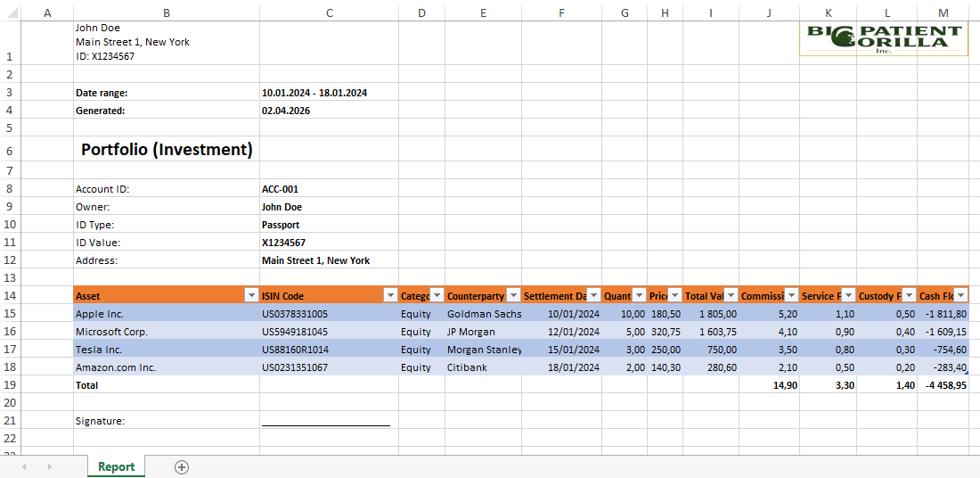Open the Cash Flow filter dropdown
This screenshot has height=478, width=980.
960,296
